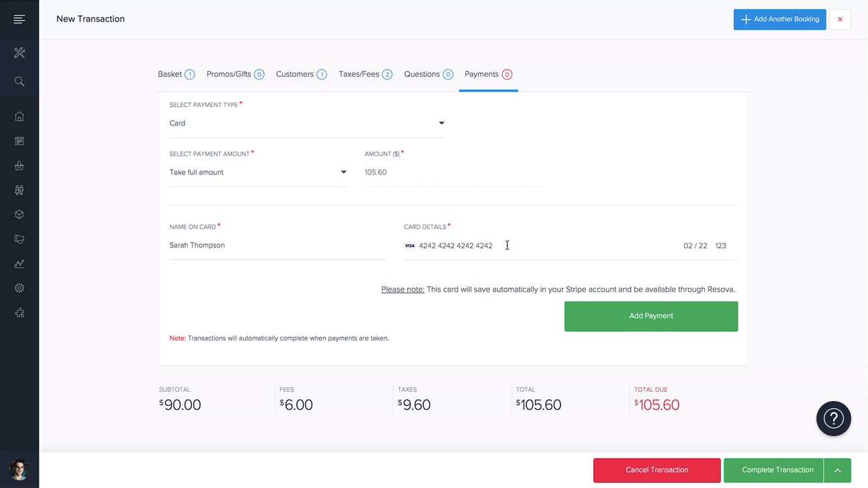Open the settings gear icon
Image resolution: width=868 pixels, height=488 pixels.
point(19,287)
